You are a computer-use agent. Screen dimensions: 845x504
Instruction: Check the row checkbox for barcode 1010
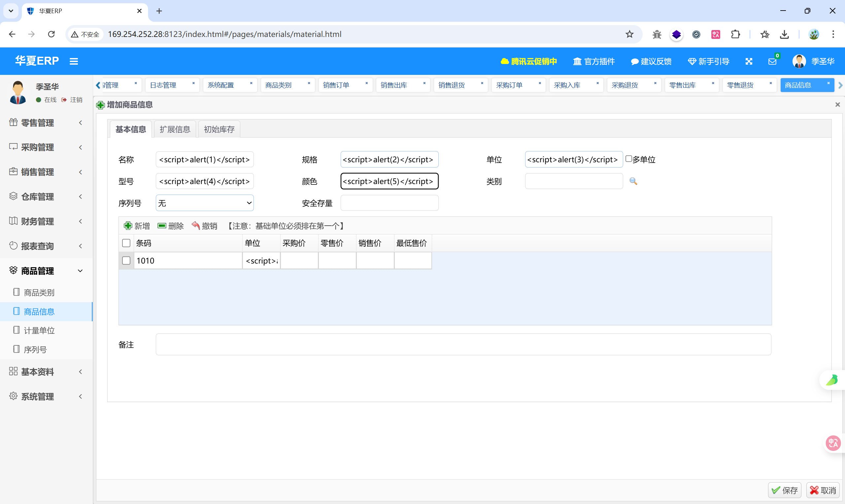pos(126,261)
